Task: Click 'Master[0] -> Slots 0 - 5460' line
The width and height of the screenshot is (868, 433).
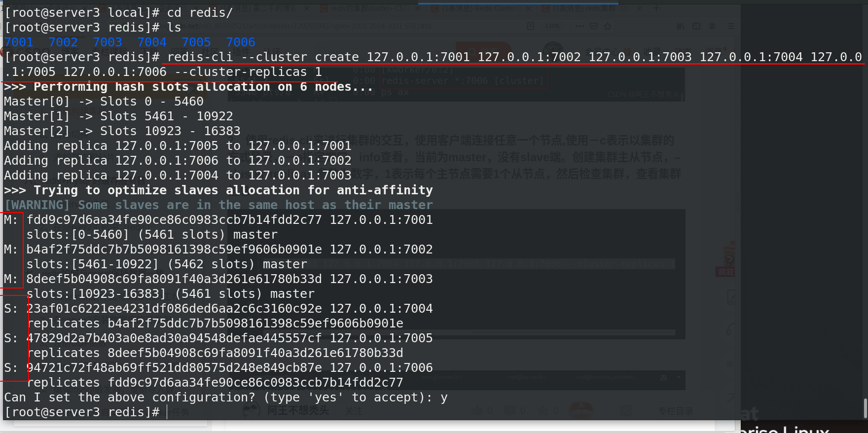Action: pos(104,102)
